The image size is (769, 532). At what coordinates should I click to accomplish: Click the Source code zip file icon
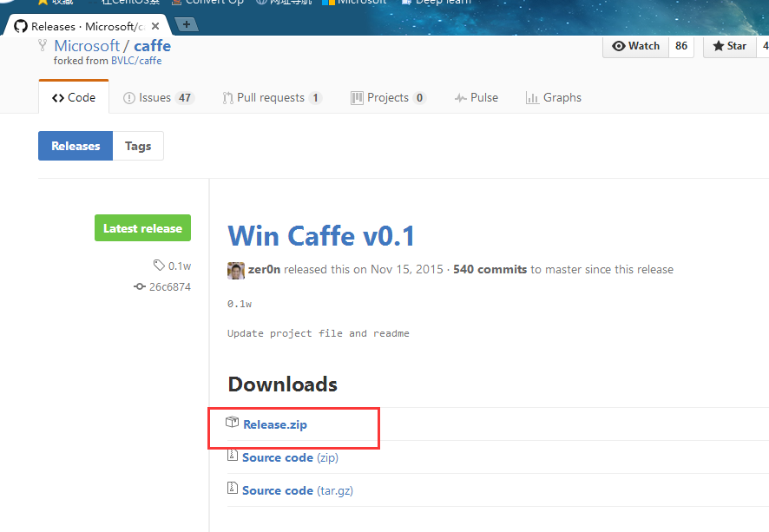tap(233, 455)
